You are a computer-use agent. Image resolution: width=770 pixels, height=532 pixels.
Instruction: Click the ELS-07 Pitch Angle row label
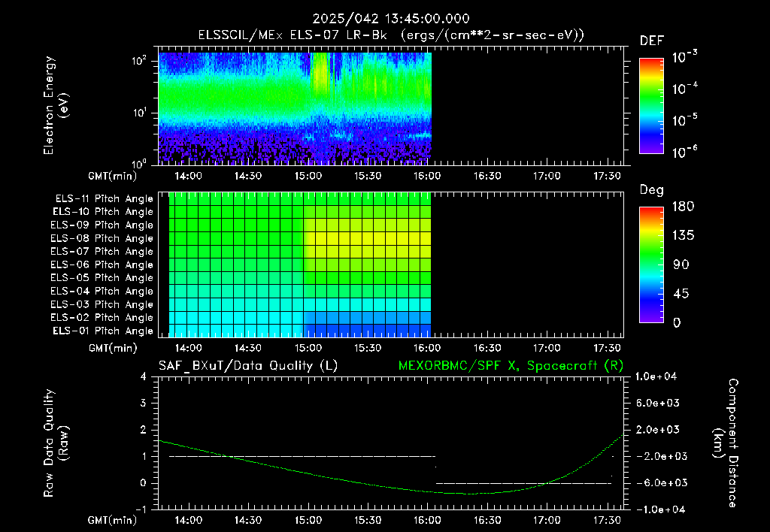pyautogui.click(x=102, y=251)
